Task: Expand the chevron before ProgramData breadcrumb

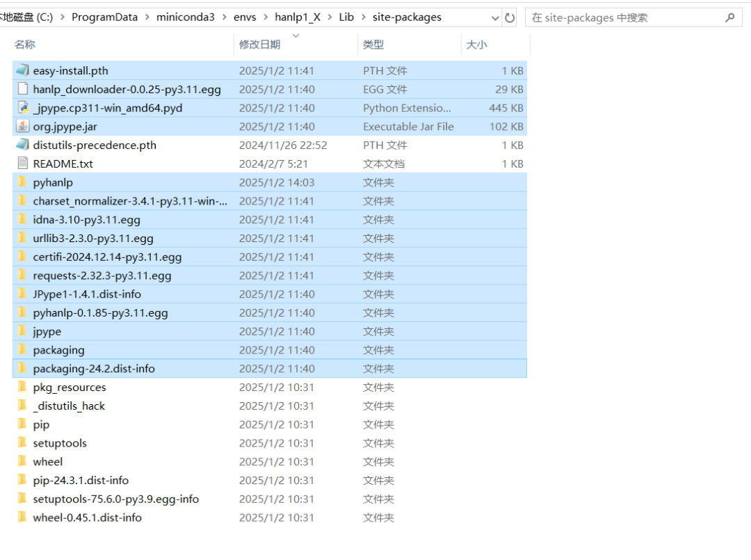Action: click(x=63, y=17)
